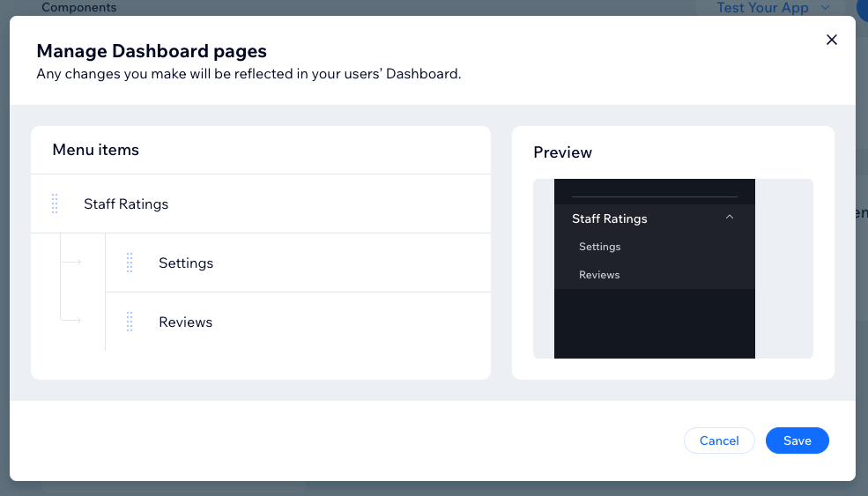
Task: Collapse Staff Ratings in the preview
Action: coord(730,217)
